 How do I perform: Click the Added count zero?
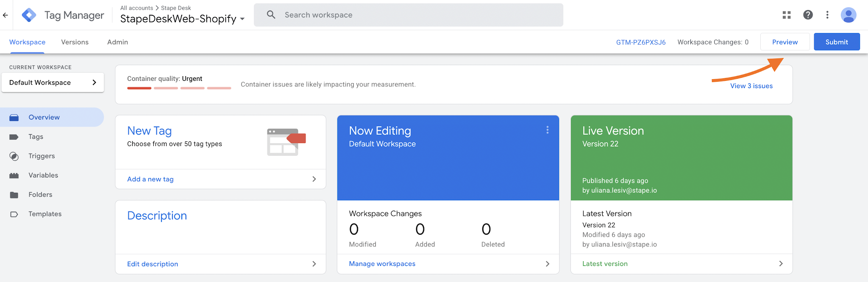pos(420,229)
